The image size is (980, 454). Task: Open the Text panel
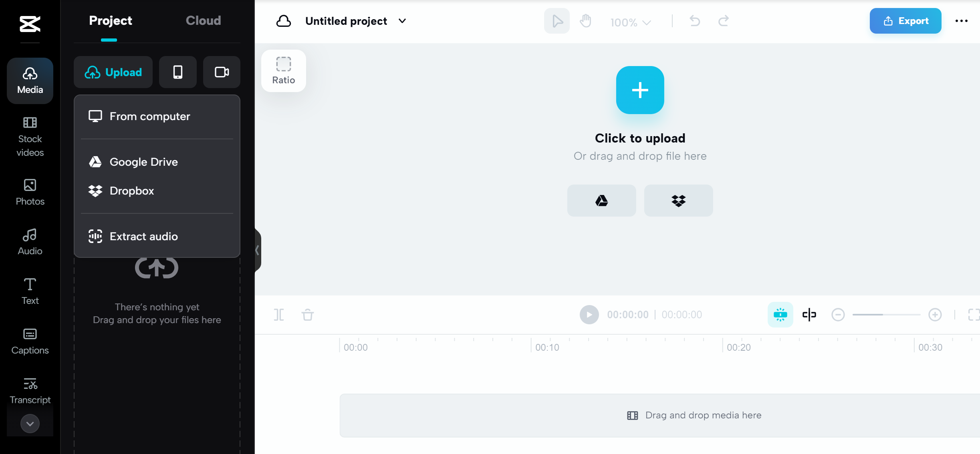(30, 290)
